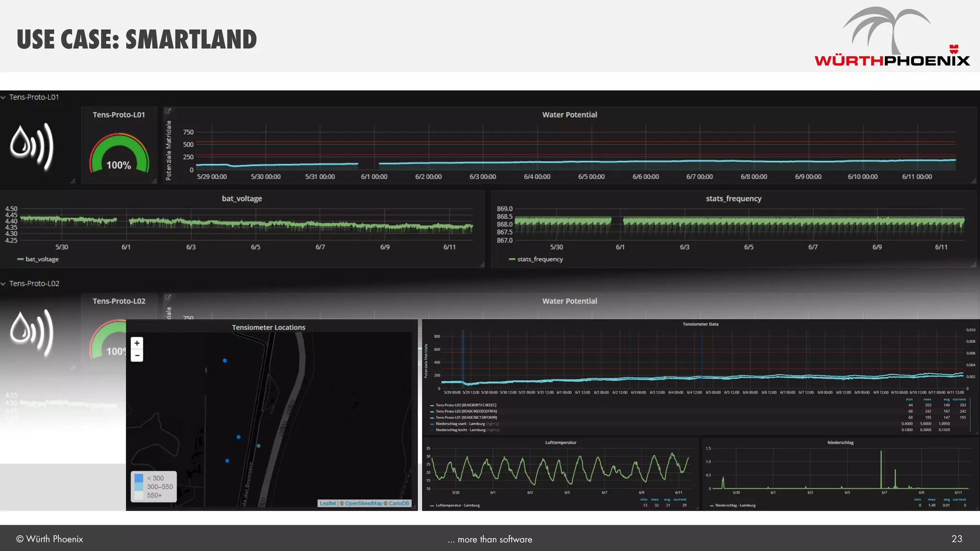Click the resize handle of L01 gauge panel
980x551 pixels.
coord(154,181)
